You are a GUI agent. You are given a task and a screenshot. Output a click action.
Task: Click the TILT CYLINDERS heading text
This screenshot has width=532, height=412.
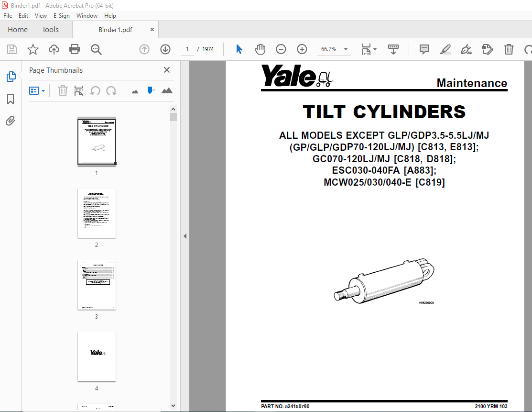point(384,112)
